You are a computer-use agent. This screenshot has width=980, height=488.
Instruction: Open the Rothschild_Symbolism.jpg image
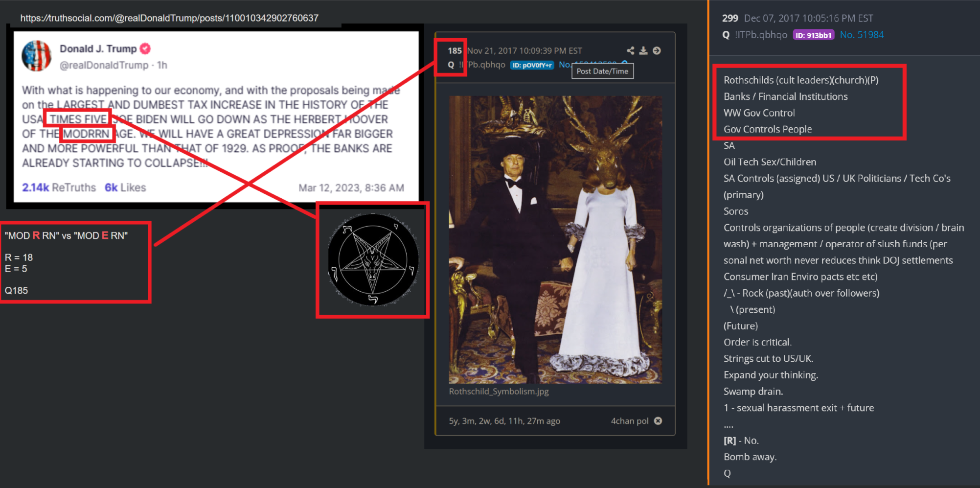tap(555, 239)
